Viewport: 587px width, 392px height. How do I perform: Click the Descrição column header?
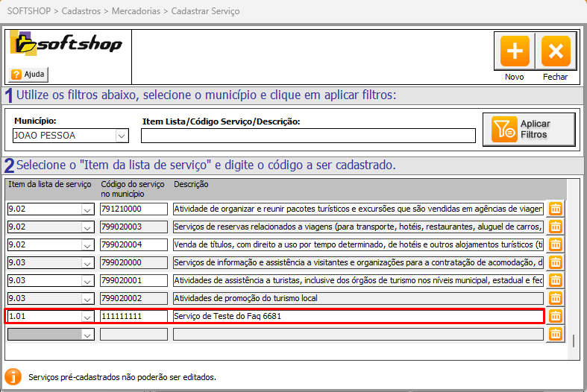(x=191, y=184)
